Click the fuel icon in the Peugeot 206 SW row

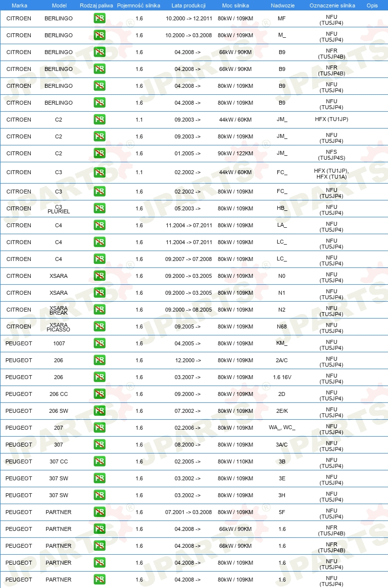pyautogui.click(x=99, y=411)
